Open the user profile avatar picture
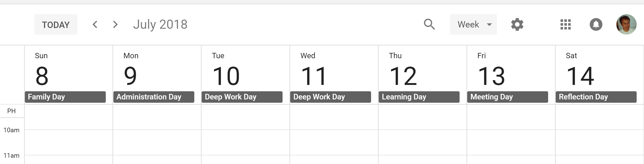The width and height of the screenshot is (644, 164). click(626, 24)
